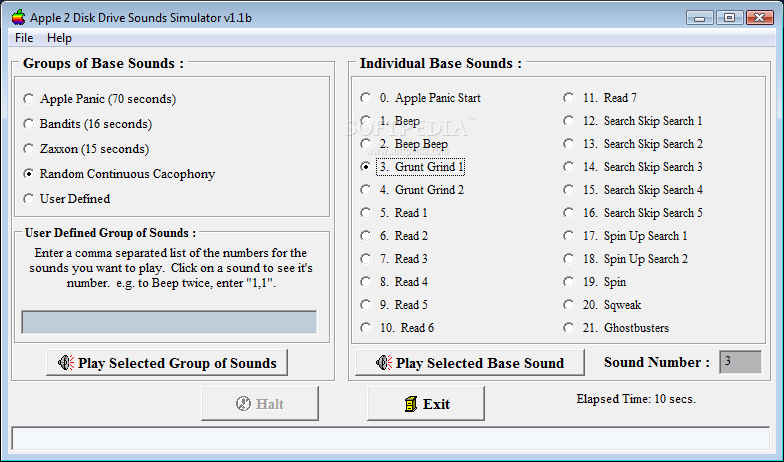
Task: Click Play Selected Base Sound button
Action: [x=470, y=362]
